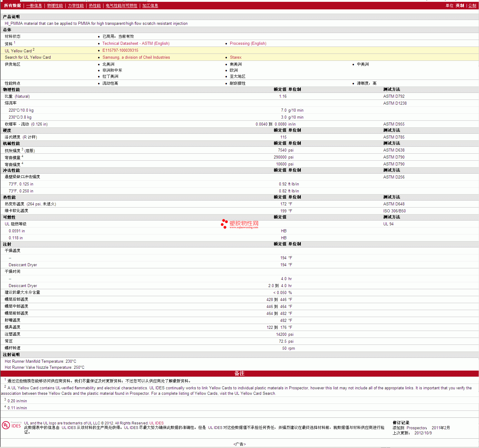479x448 pixels.
Task: Click footnote 2 beside UL Yellow Card
Action: 34,49
